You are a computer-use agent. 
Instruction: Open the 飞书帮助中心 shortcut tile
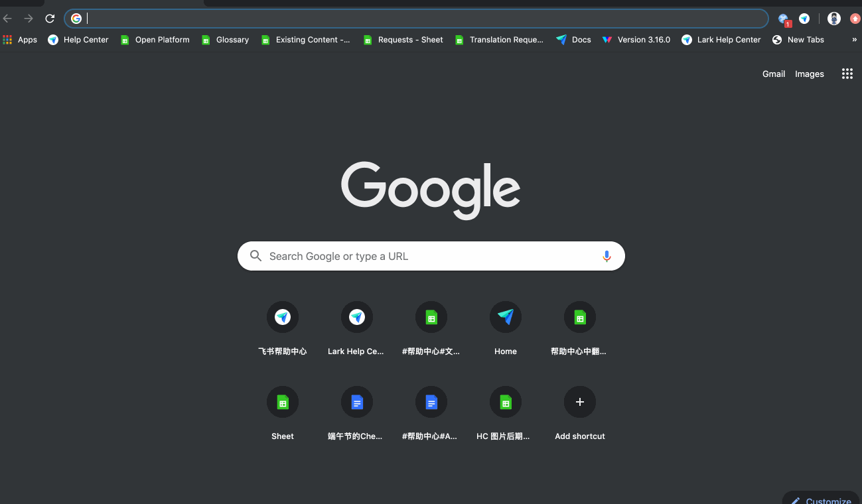[x=283, y=318]
